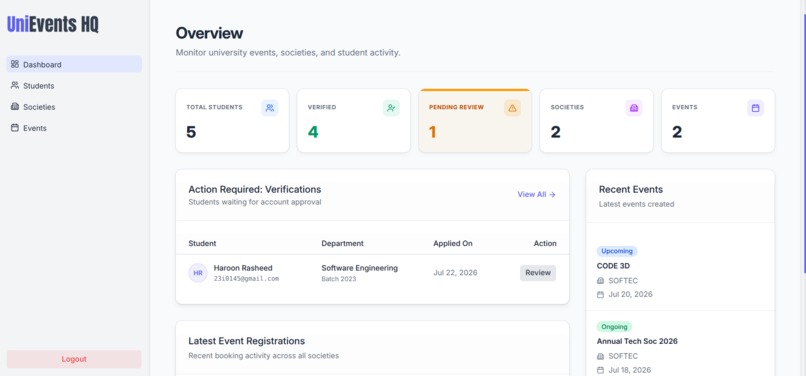Click the Total Students card users icon
The height and width of the screenshot is (376, 806).
click(x=270, y=108)
